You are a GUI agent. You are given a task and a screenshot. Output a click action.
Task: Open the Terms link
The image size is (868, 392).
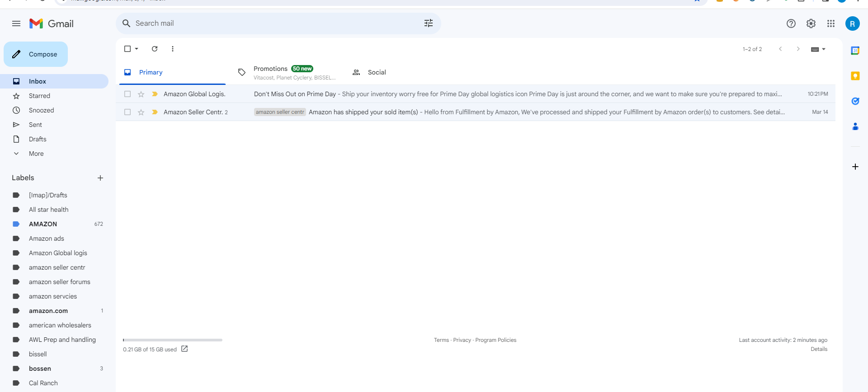pos(441,340)
